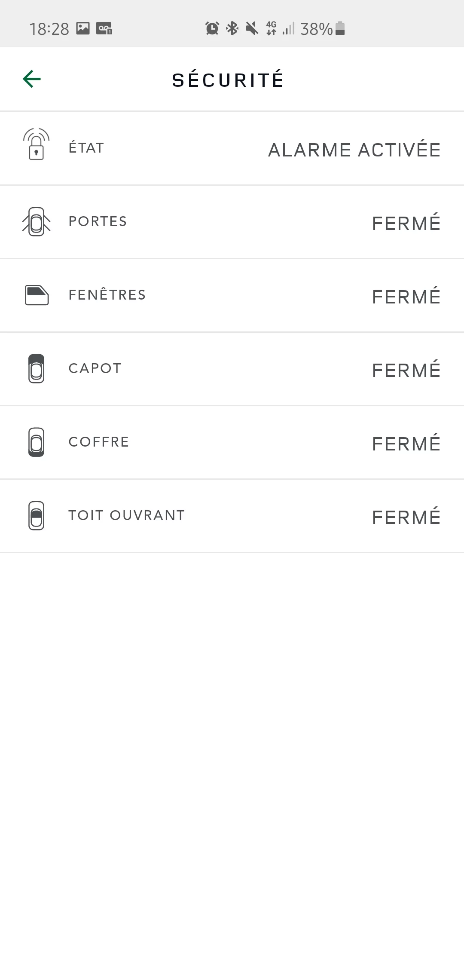Tap the car doors icon beside Portes
The width and height of the screenshot is (464, 980).
point(36,222)
